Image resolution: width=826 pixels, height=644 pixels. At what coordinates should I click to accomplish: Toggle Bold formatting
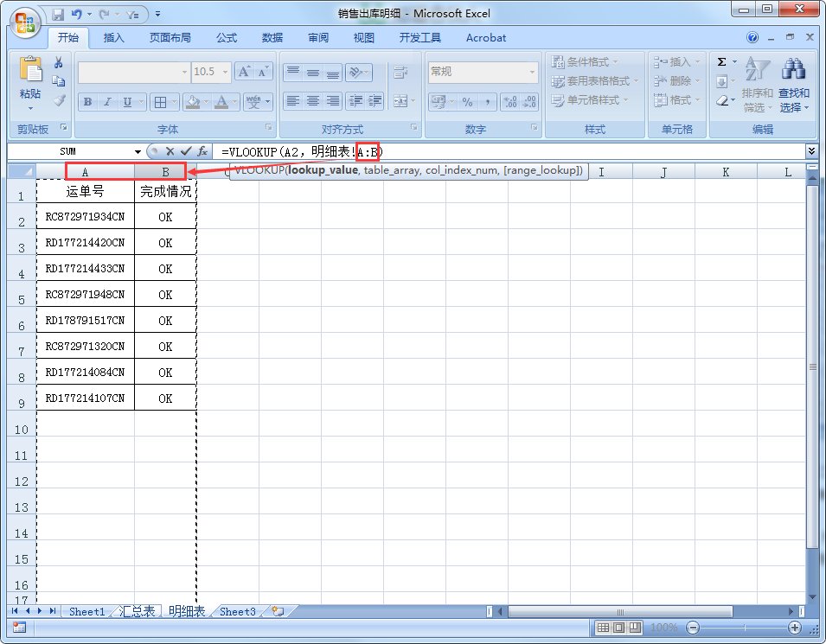click(x=86, y=102)
